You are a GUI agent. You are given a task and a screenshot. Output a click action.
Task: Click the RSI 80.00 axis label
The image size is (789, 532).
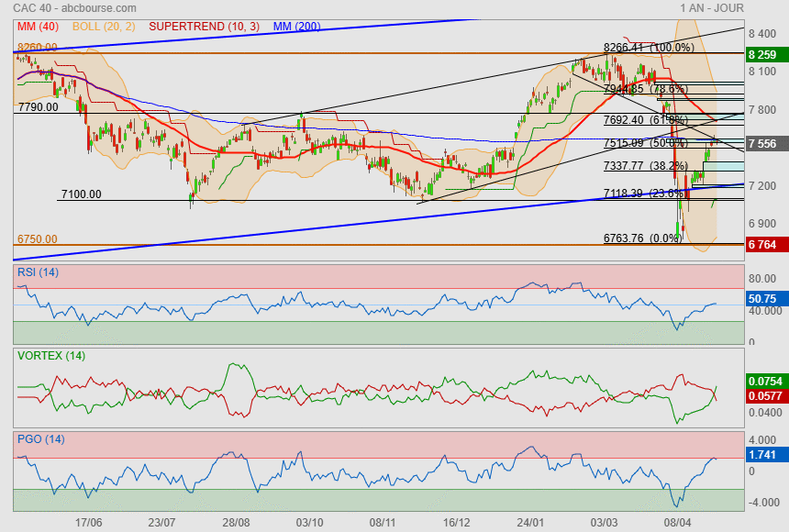762,278
